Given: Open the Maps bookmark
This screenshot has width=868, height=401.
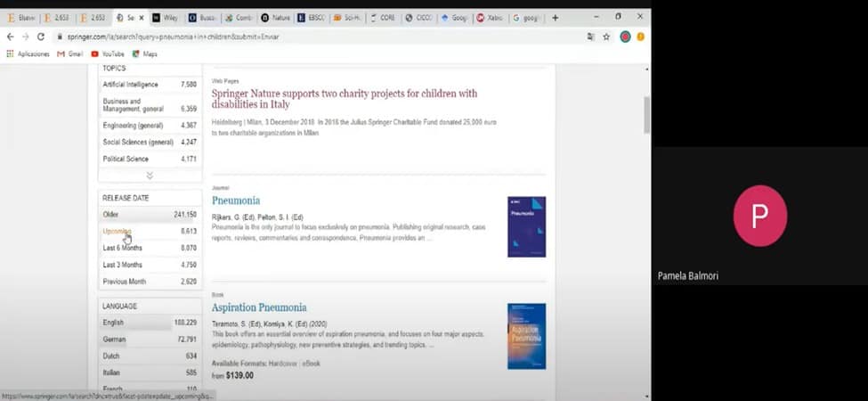Looking at the screenshot, I should pos(144,53).
